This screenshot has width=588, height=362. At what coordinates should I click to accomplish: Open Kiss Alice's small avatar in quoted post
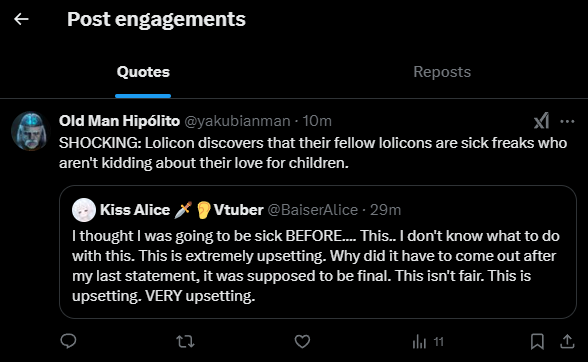[84, 210]
